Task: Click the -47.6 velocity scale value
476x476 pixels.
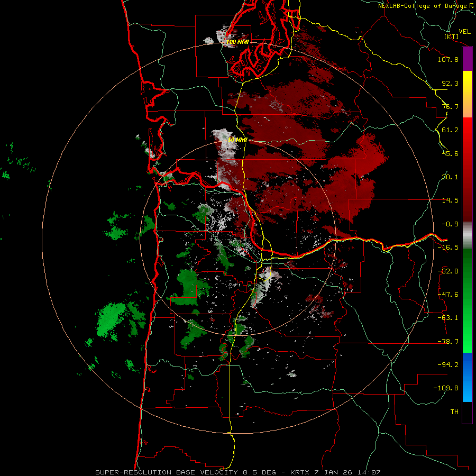Action: click(448, 295)
